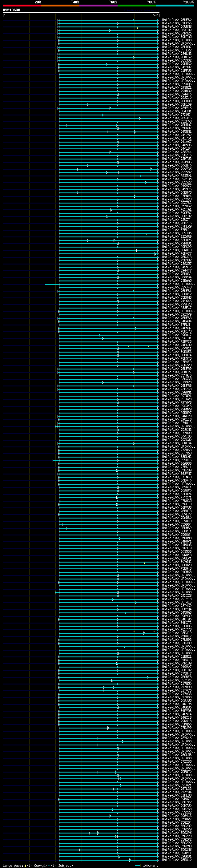Viewport: 197px width, 868px height.
Task: View the UniRef100_C0H872 entry
Action: [x=177, y=799]
